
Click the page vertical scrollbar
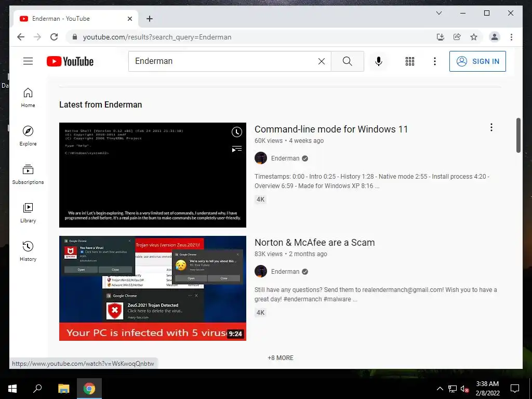518,136
